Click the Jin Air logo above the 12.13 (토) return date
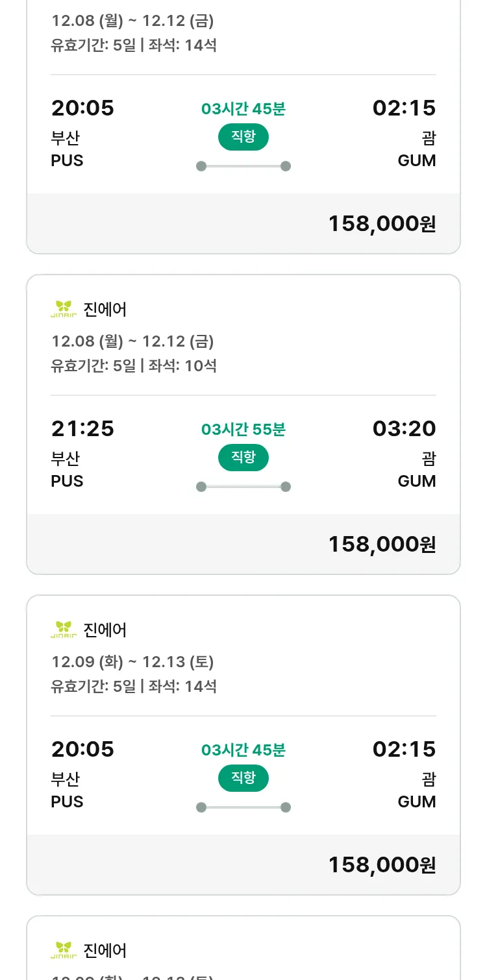The height and width of the screenshot is (980, 487). [x=64, y=630]
